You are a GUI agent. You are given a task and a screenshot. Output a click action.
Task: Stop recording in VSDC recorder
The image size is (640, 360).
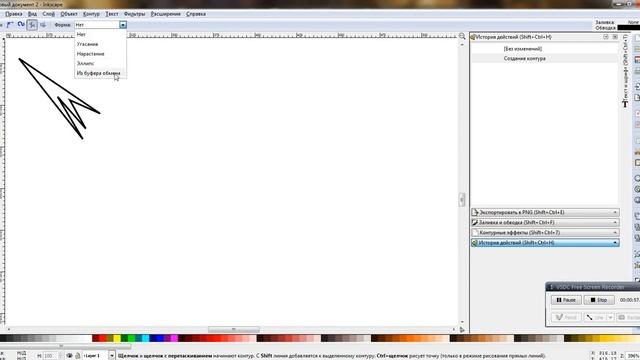[x=599, y=300]
